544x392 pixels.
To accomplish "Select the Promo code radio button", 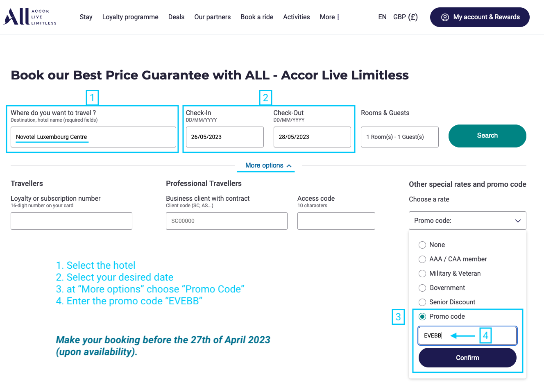I will click(422, 317).
